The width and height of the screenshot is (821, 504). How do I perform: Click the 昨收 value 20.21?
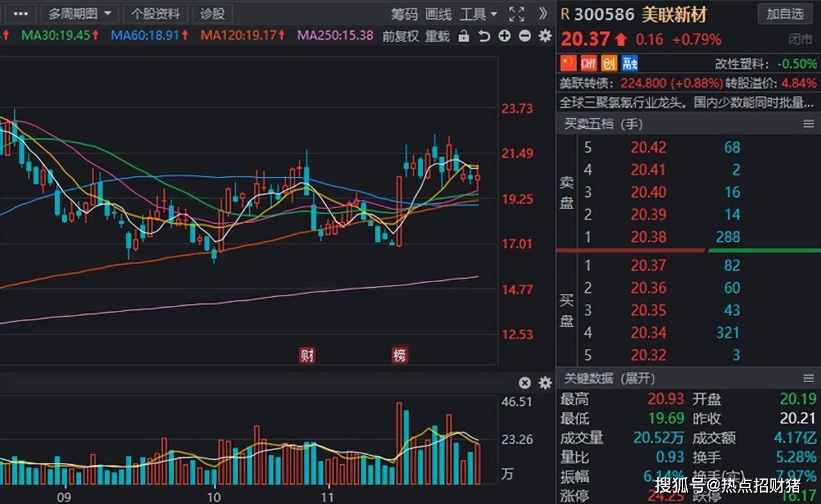tap(798, 419)
